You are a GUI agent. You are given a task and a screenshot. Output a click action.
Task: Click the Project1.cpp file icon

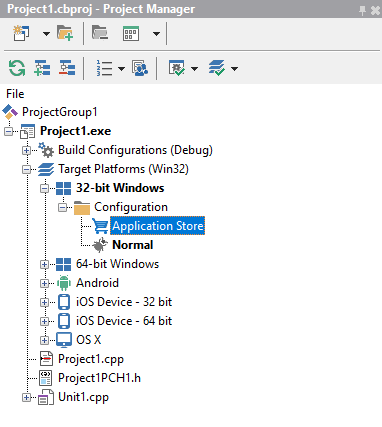(x=46, y=359)
